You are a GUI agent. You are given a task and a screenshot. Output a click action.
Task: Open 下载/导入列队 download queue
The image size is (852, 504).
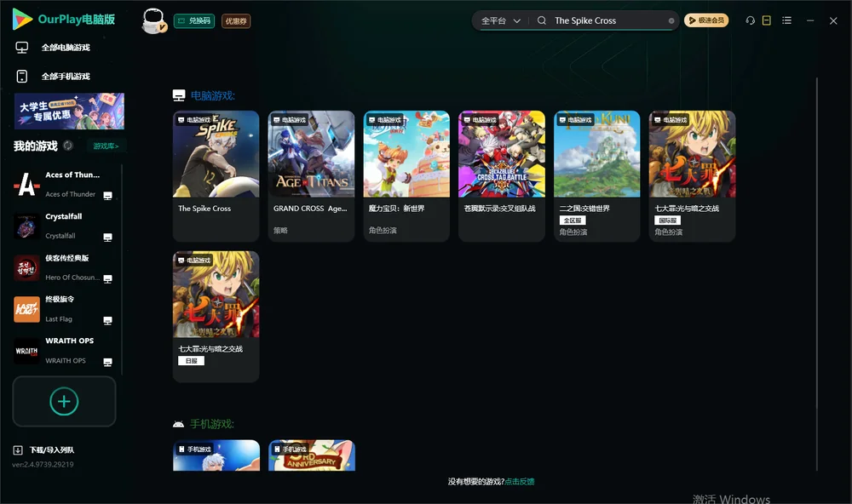click(52, 450)
